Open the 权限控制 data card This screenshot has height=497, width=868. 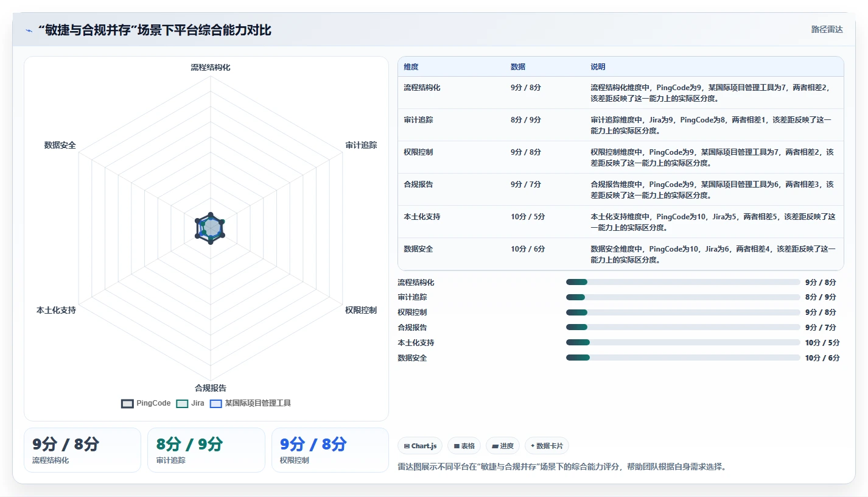tap(330, 450)
